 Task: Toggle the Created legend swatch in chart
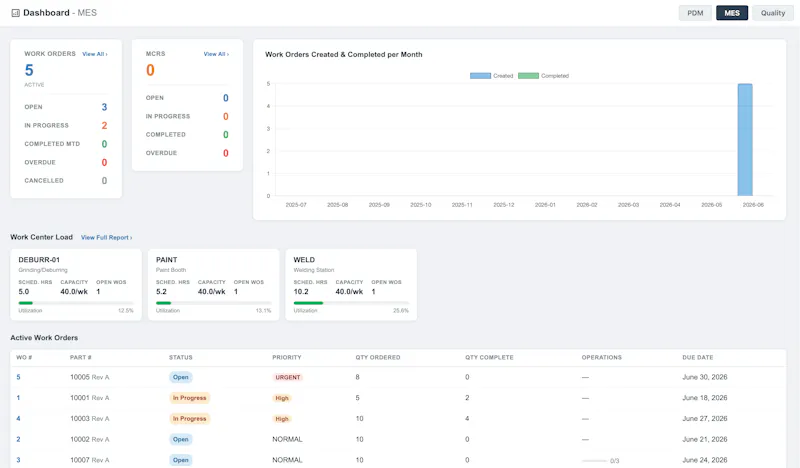tap(480, 76)
